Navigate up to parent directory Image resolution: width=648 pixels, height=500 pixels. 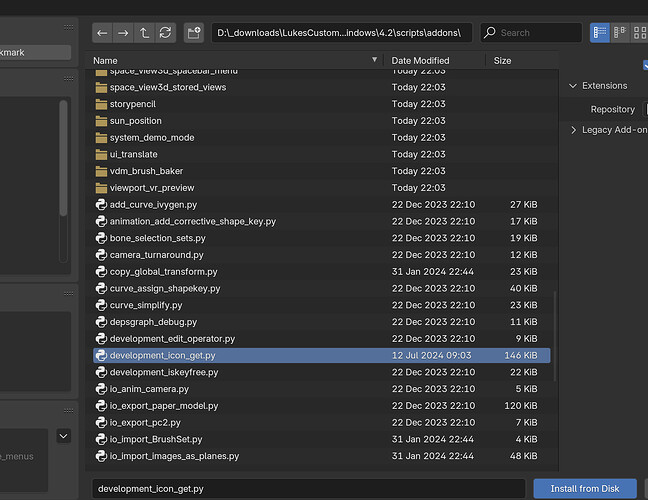[144, 33]
